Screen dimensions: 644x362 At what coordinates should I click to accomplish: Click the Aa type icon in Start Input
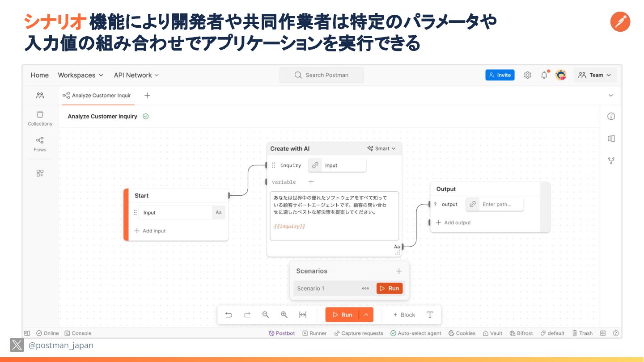coord(219,213)
